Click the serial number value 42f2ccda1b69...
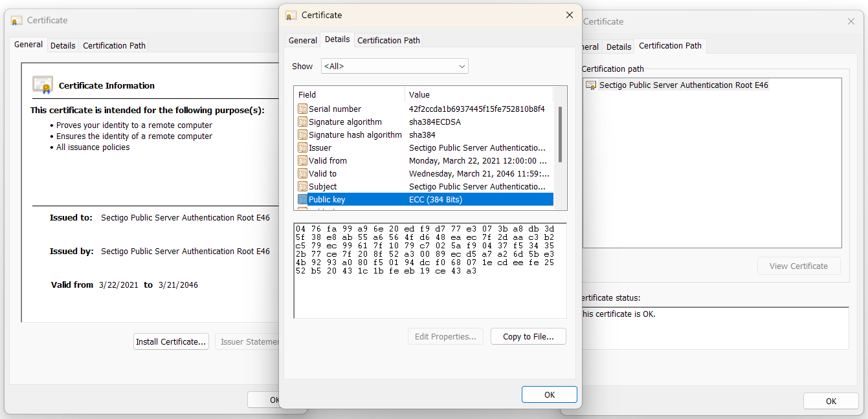This screenshot has height=419, width=868. pos(477,109)
